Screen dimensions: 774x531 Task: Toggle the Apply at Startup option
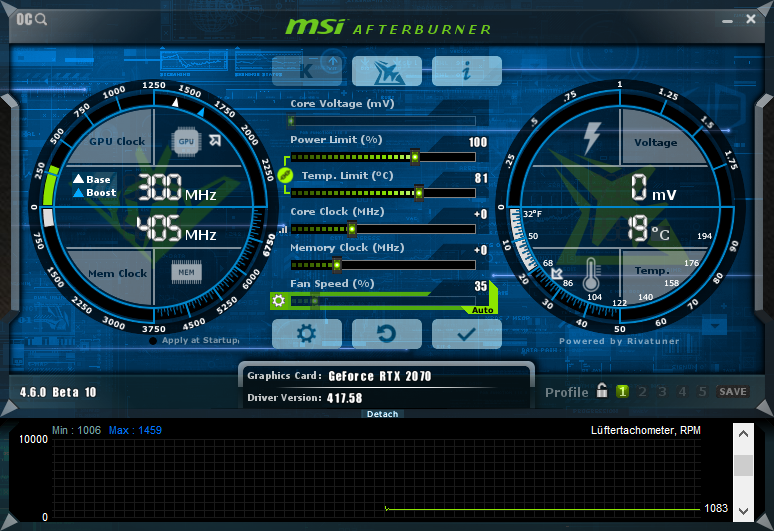pyautogui.click(x=194, y=341)
